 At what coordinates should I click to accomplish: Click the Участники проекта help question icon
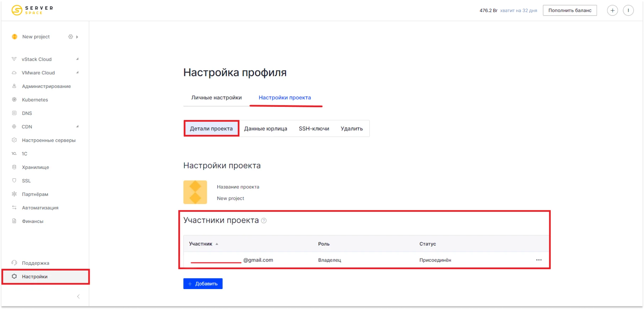(x=264, y=221)
